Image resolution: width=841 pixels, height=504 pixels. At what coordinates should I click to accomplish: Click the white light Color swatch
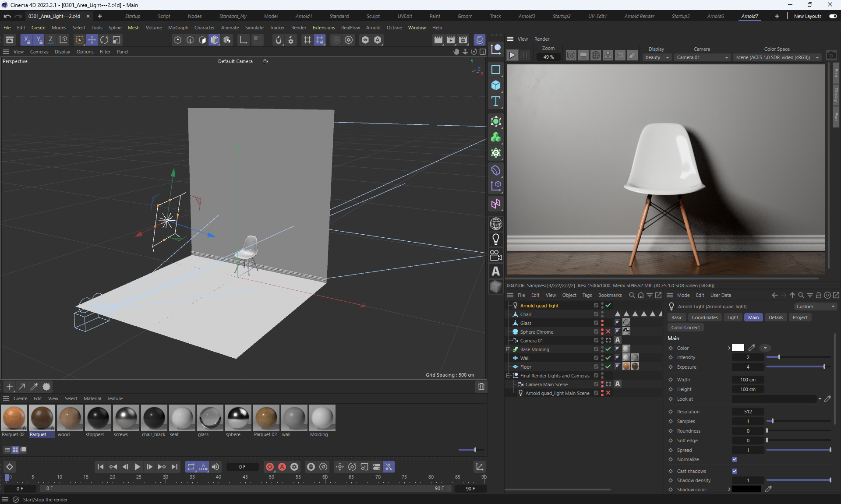pyautogui.click(x=738, y=348)
